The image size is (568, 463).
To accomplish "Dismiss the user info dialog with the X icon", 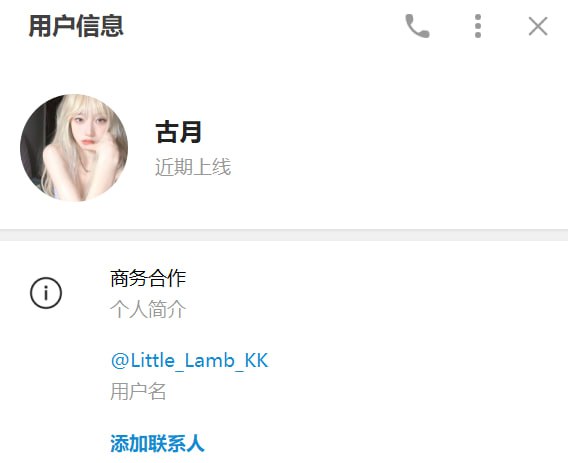I will (x=538, y=26).
